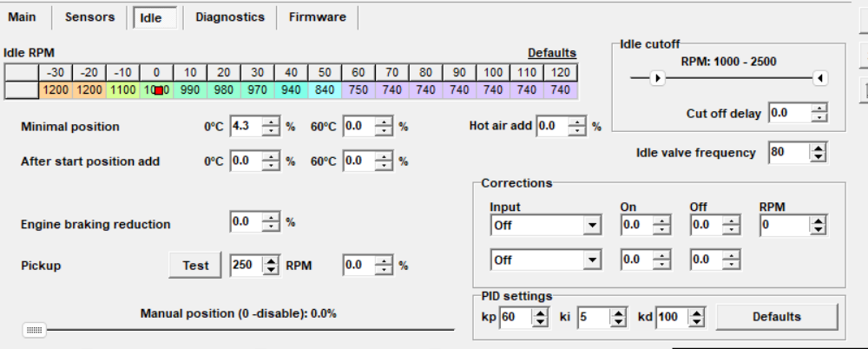Screen dimensions: 868x349
Task: Click the Manual position slider handle
Action: (x=36, y=330)
